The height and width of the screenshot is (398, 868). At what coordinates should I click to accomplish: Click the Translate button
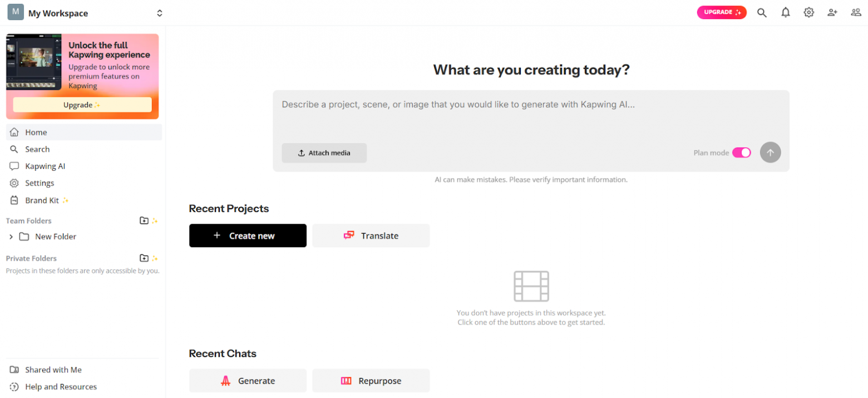pyautogui.click(x=371, y=235)
